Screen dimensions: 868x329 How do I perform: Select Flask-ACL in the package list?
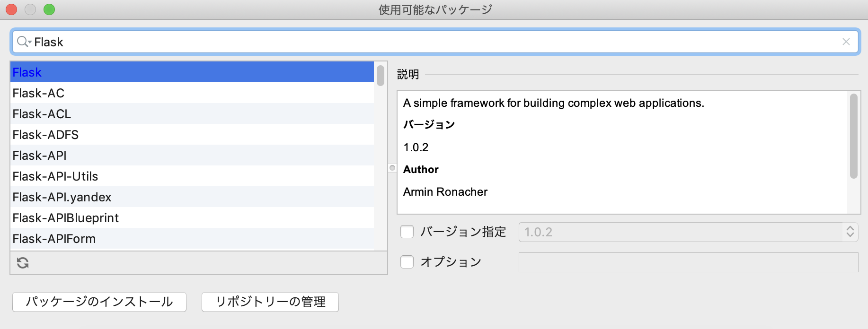coord(192,114)
